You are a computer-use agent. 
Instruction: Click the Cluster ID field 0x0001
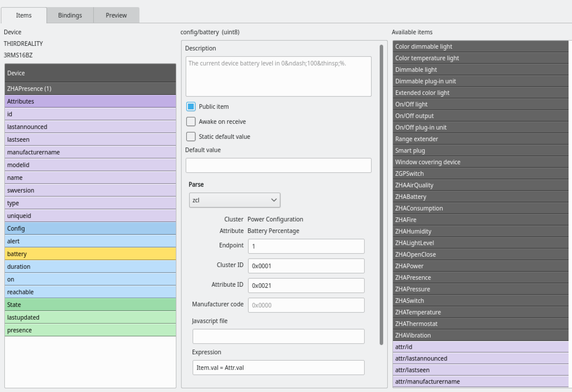(306, 266)
